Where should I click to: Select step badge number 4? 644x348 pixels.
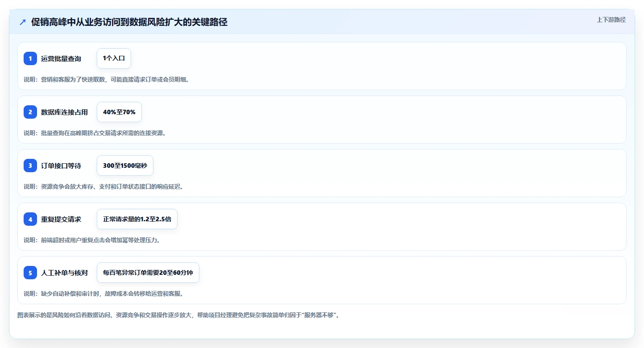(x=30, y=219)
